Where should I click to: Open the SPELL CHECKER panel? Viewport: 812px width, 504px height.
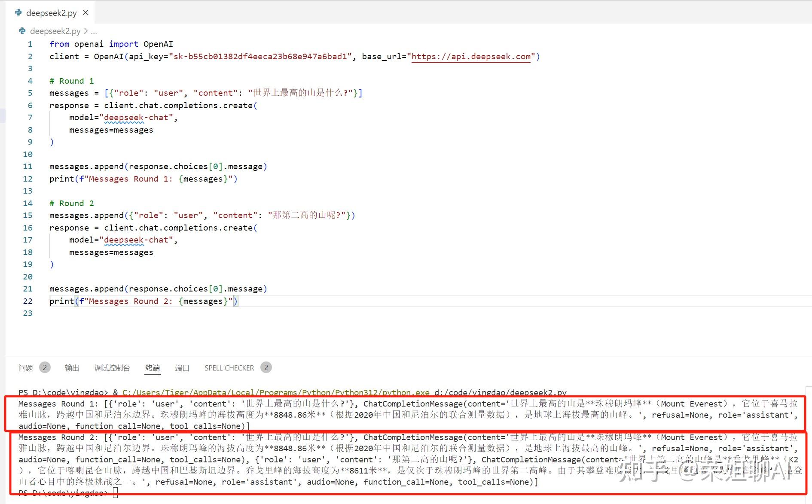pyautogui.click(x=229, y=368)
